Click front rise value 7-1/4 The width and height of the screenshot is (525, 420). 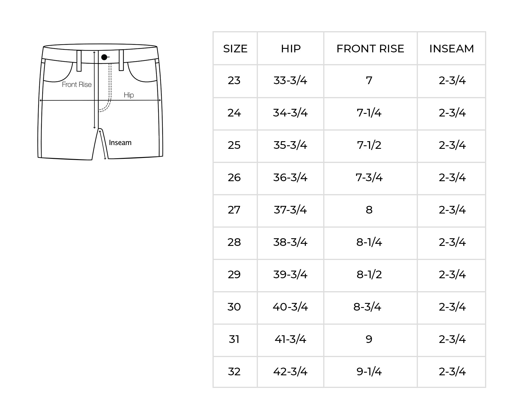pyautogui.click(x=369, y=113)
